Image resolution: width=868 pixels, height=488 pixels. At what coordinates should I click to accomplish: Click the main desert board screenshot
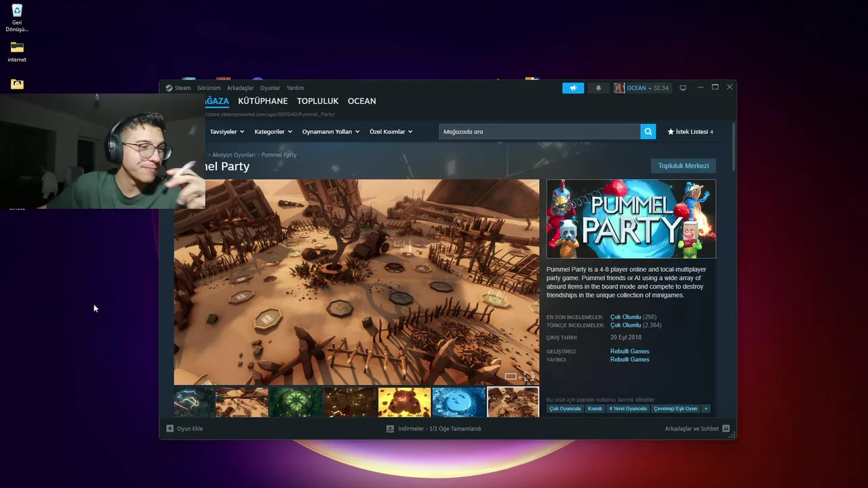(x=357, y=282)
